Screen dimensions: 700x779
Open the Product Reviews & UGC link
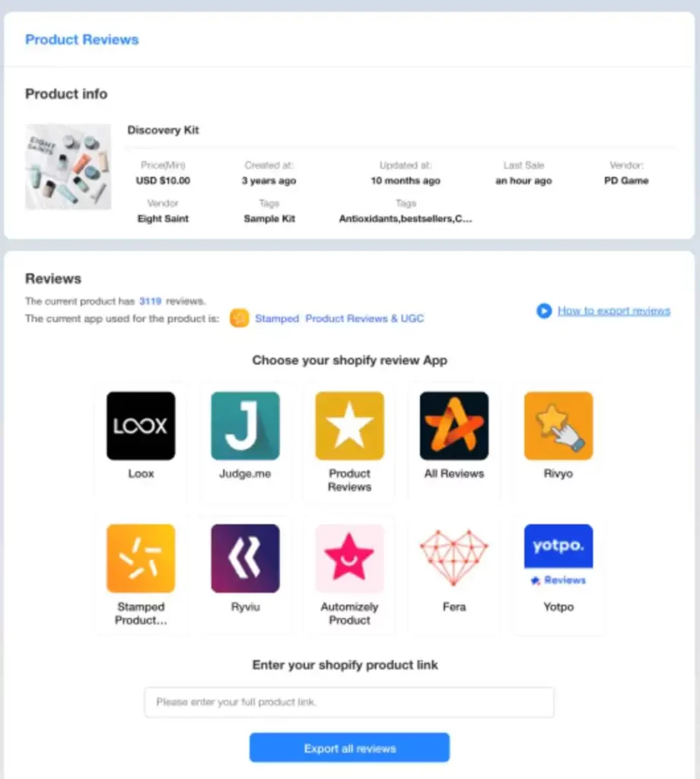click(x=364, y=319)
